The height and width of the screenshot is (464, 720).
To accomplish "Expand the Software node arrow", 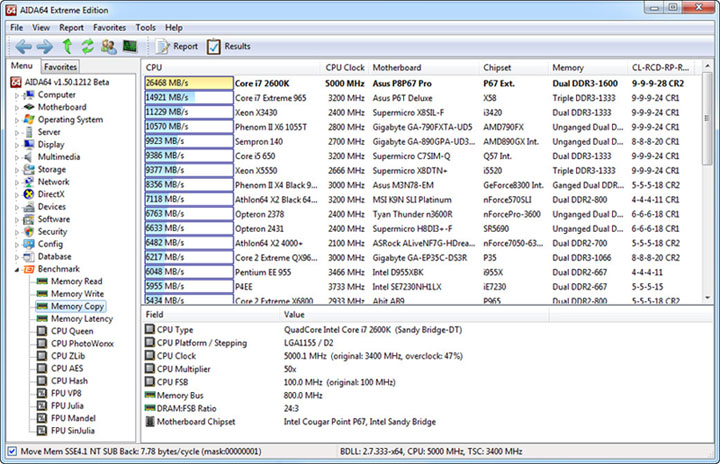I will (x=17, y=220).
